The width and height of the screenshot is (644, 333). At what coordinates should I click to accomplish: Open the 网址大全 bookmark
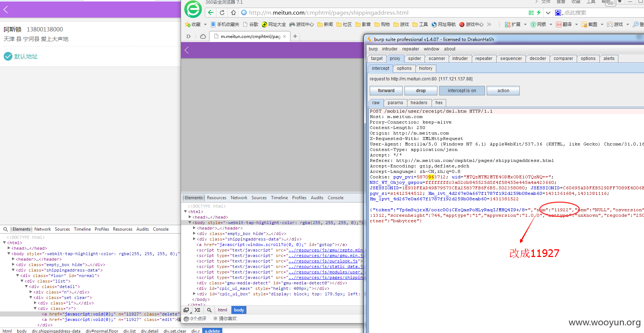(274, 24)
